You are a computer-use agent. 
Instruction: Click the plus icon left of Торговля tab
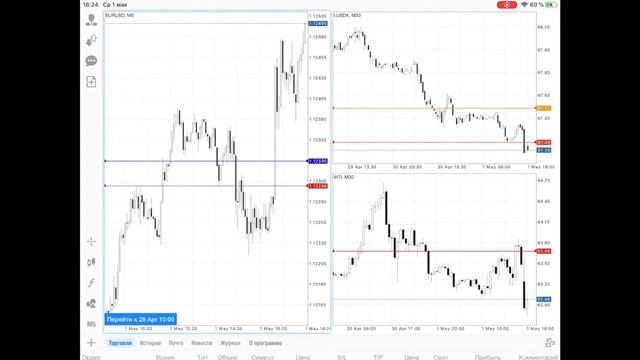point(91,343)
